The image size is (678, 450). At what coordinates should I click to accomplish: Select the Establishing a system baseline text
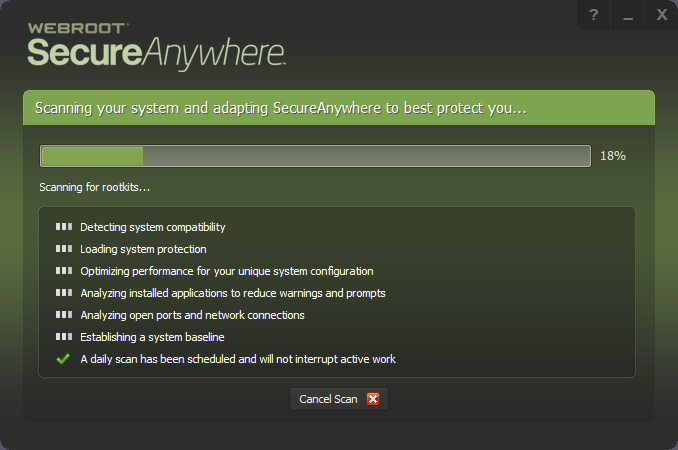(x=152, y=337)
